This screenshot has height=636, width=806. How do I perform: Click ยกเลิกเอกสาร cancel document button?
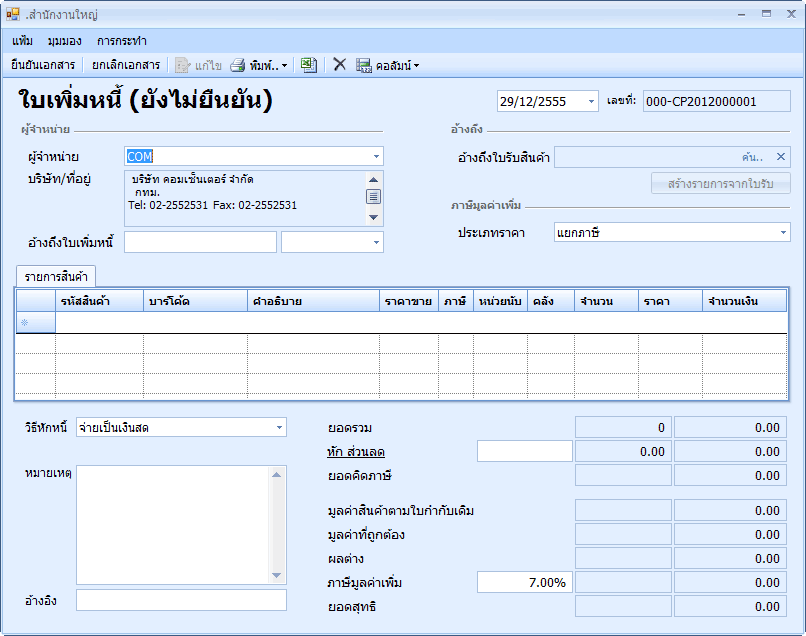126,65
